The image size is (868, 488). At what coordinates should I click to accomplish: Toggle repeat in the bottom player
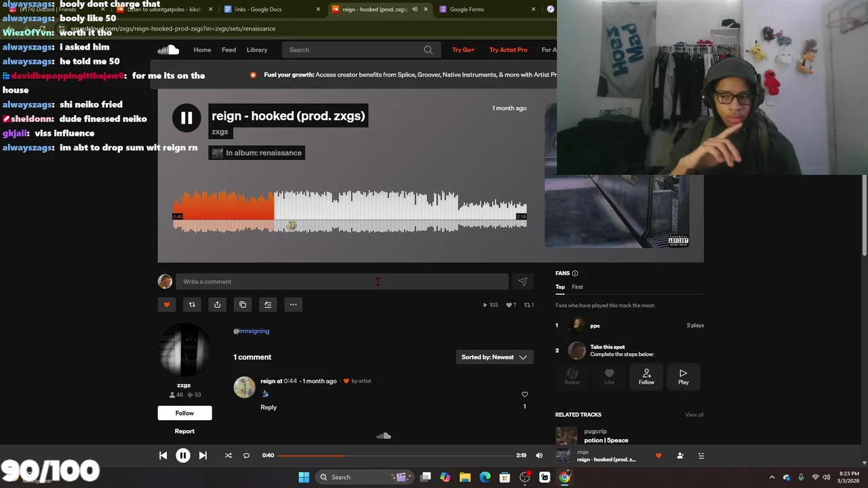coord(246,455)
